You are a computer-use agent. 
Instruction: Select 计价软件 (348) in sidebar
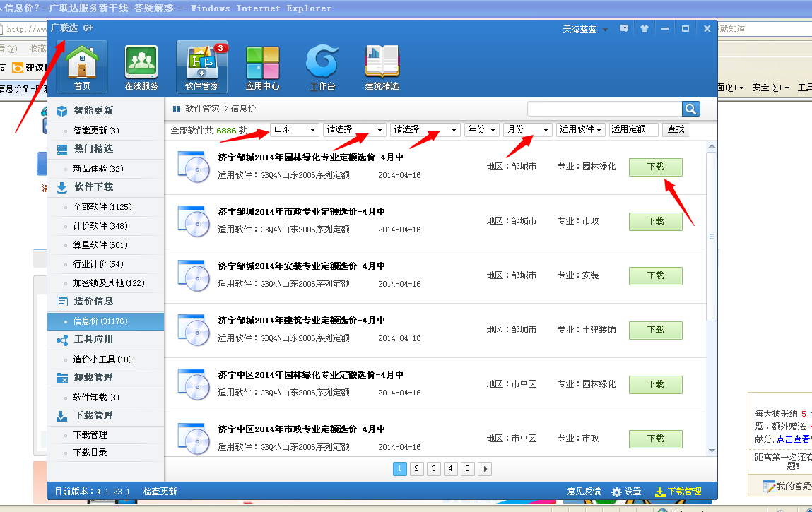coord(100,226)
